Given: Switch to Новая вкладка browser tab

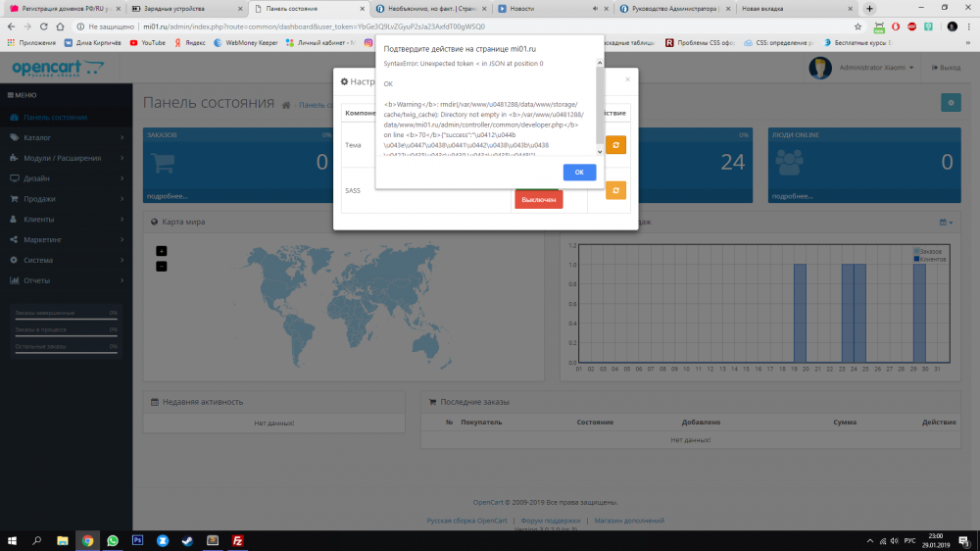Looking at the screenshot, I should click(x=796, y=9).
